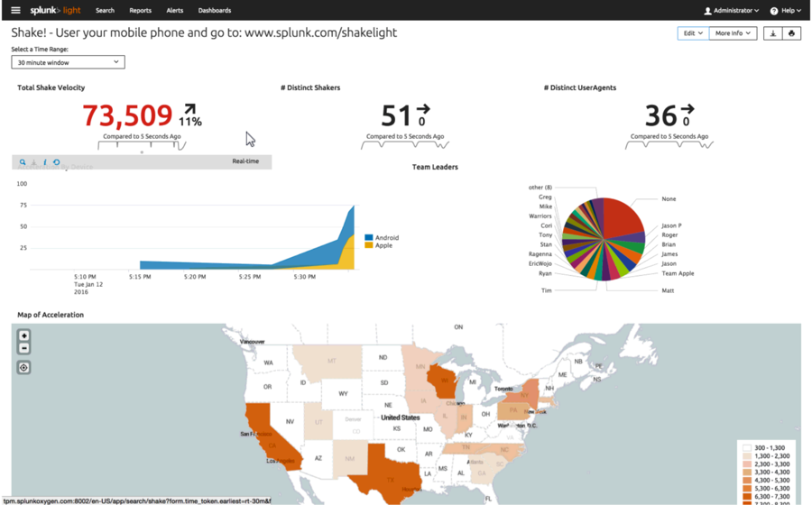The height and width of the screenshot is (505, 812).
Task: Select Wisconsin on the map
Action: 444,381
